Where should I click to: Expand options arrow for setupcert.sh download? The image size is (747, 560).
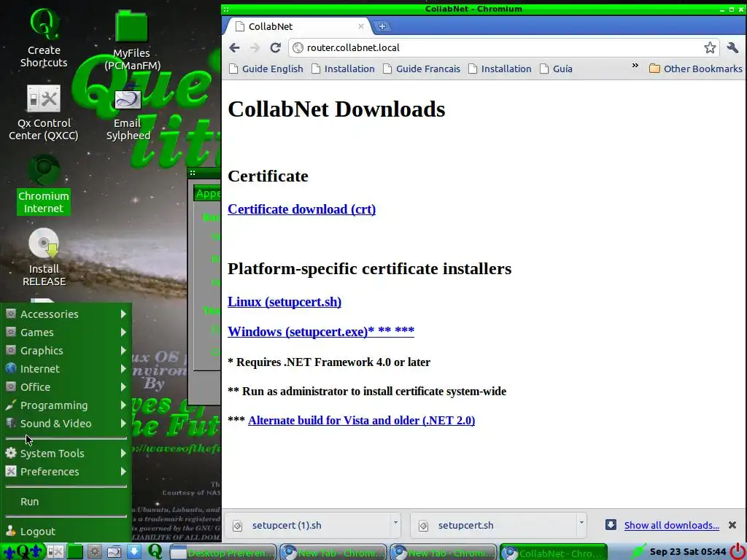[x=581, y=522]
